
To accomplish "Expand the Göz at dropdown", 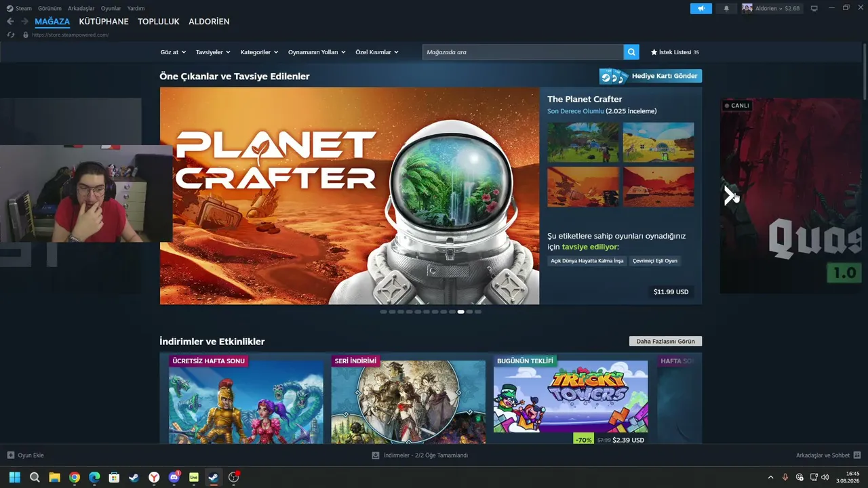I will coord(173,52).
